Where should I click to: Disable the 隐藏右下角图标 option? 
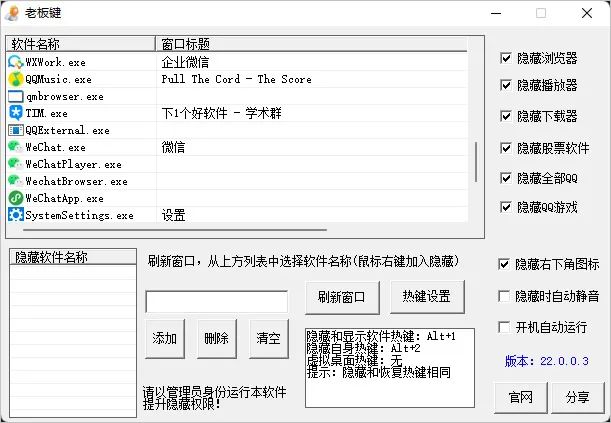tap(504, 264)
